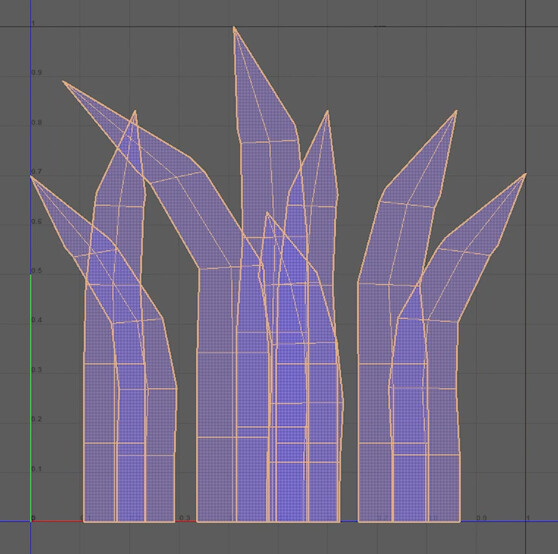Click the '0.1' label on the vertical axis
Viewport: 558px width, 554px height.
coord(37,469)
